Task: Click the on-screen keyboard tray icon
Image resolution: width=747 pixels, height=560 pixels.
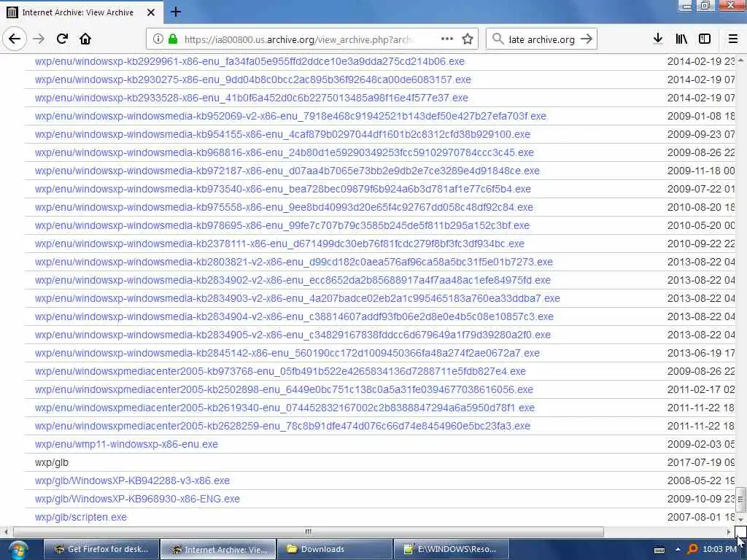Action: coord(659,550)
